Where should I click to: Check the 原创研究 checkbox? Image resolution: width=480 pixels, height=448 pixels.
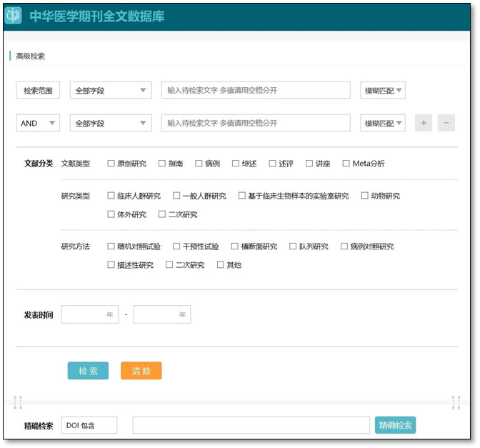pos(111,164)
